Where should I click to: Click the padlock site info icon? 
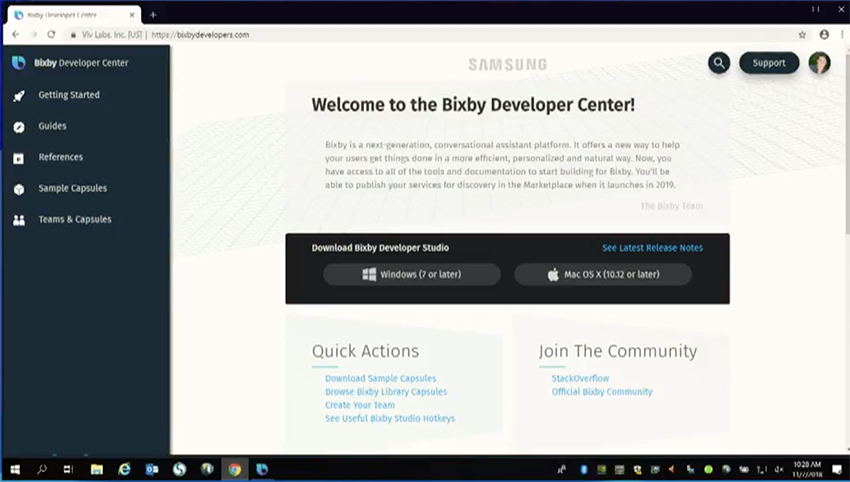point(73,35)
